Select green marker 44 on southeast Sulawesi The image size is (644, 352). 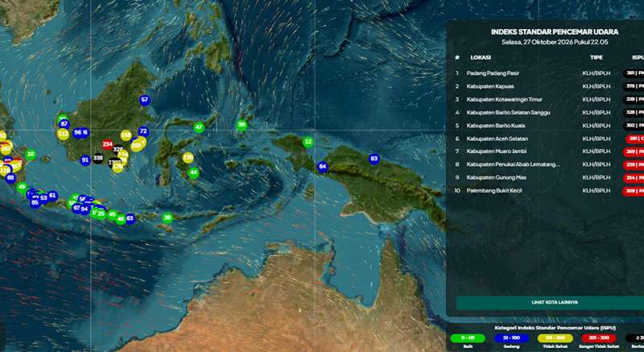tap(193, 172)
